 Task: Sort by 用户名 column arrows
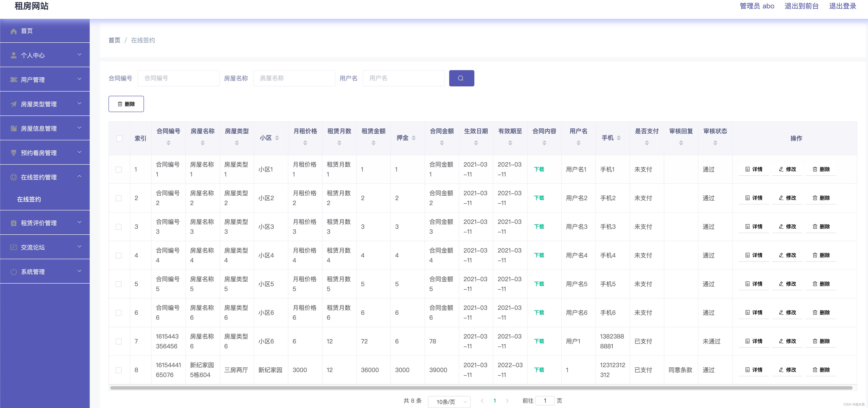578,143
